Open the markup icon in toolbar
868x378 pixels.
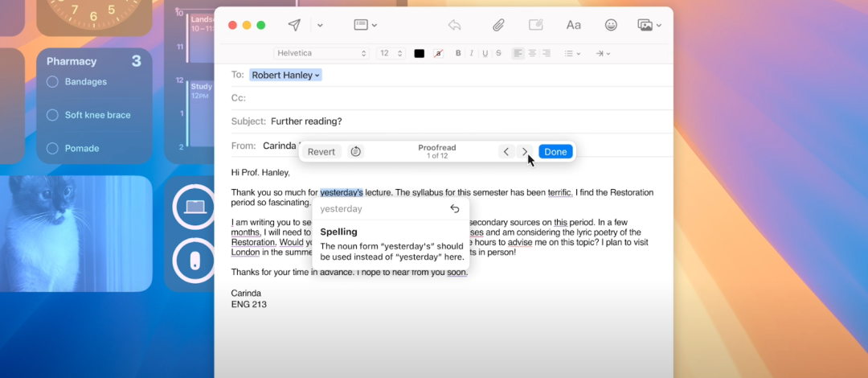click(536, 25)
